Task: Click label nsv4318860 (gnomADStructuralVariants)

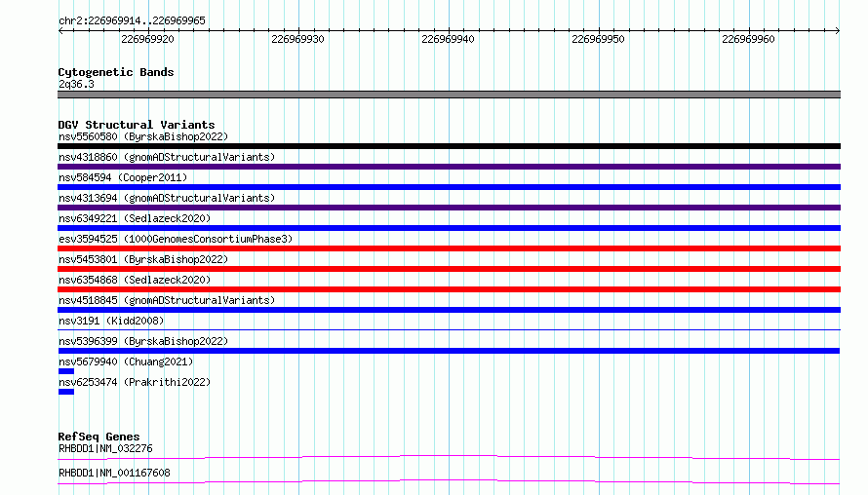Action: pyautogui.click(x=167, y=157)
